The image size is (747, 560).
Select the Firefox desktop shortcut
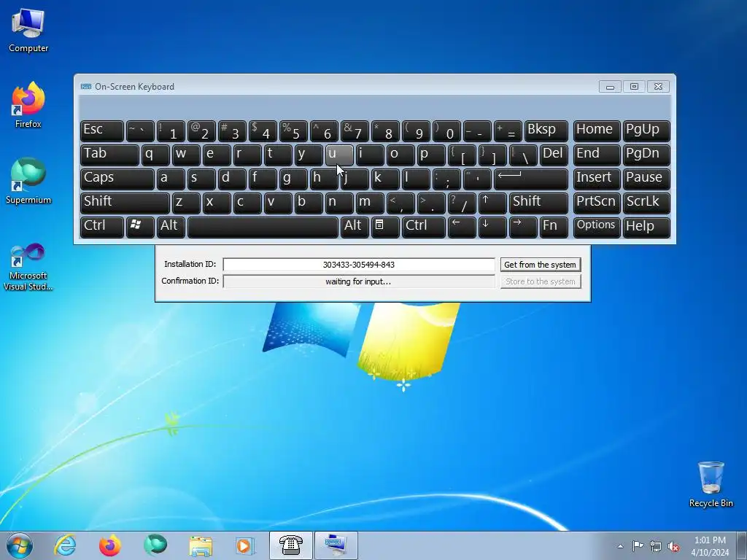pos(28,105)
